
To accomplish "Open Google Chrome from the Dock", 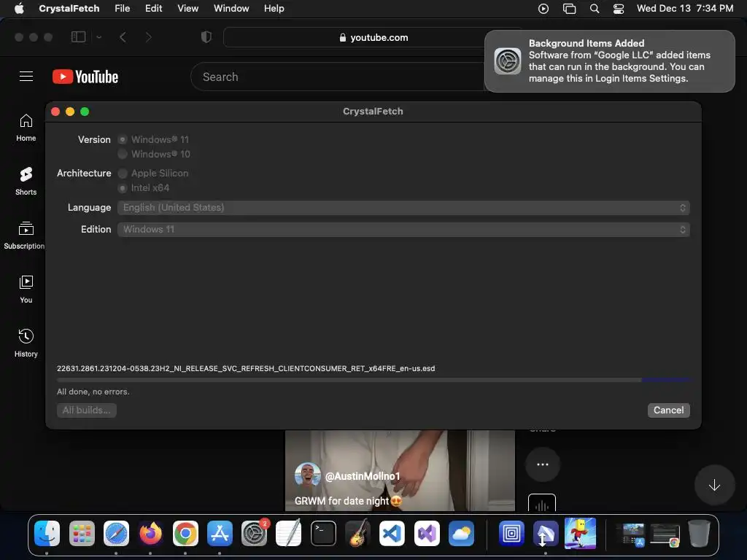I will [x=185, y=533].
